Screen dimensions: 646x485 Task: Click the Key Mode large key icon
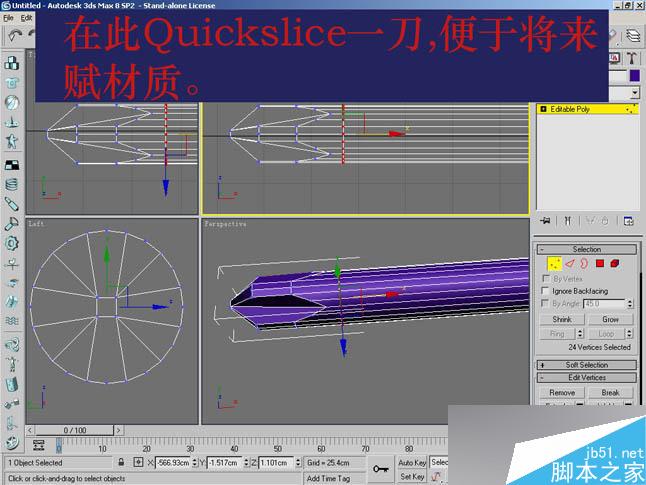pos(381,469)
